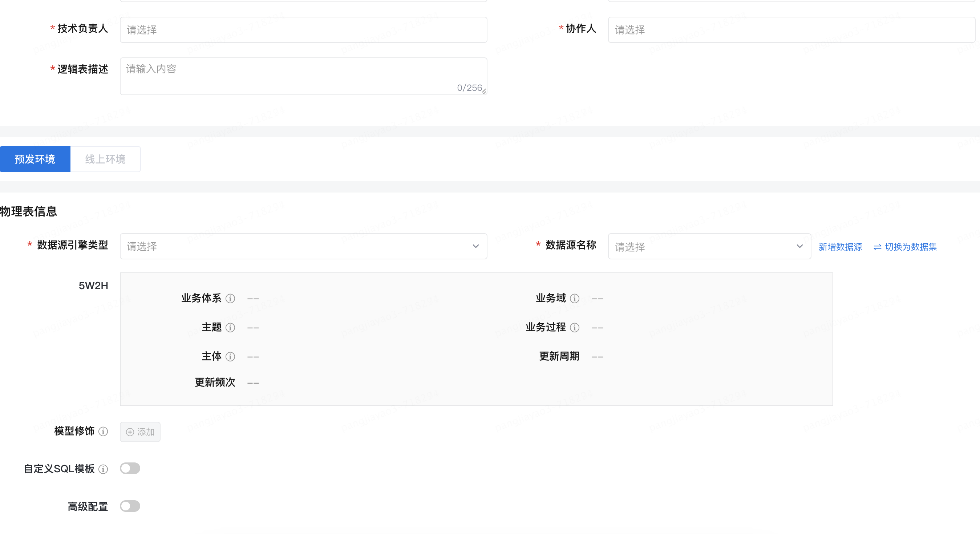
Task: Click info icon next to 主题
Action: point(230,327)
